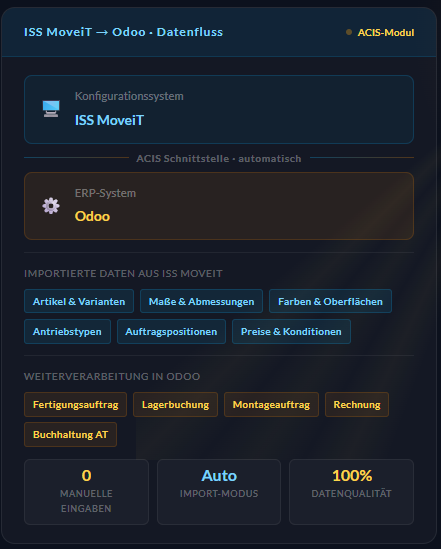
Task: Open the Montageauftrag tag
Action: click(x=271, y=404)
